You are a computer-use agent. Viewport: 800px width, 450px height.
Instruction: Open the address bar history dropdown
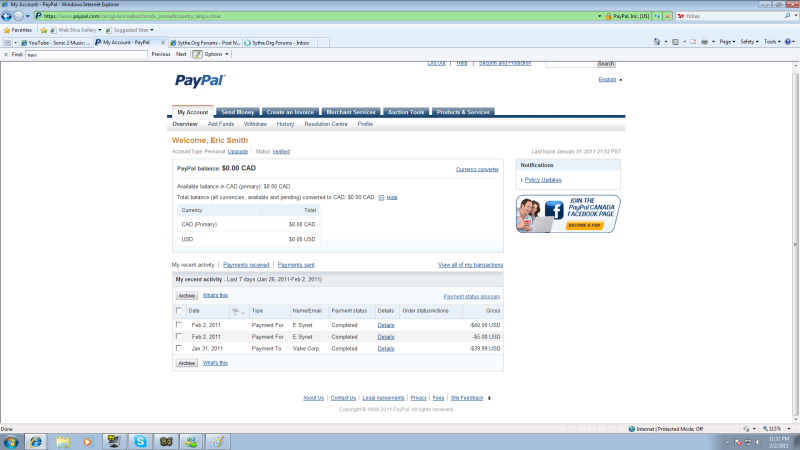click(x=599, y=16)
